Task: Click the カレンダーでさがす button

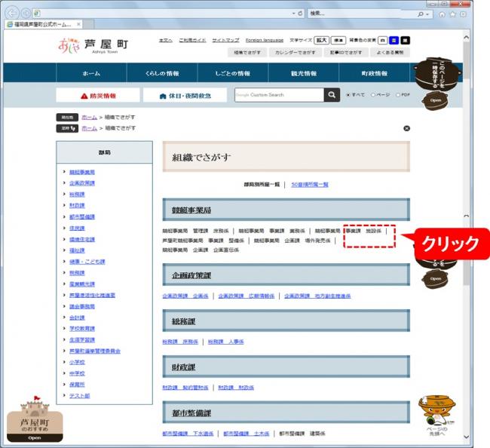Action: click(x=296, y=52)
